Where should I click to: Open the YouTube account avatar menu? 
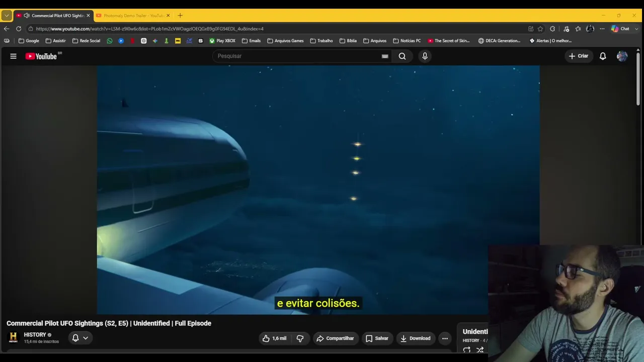622,56
